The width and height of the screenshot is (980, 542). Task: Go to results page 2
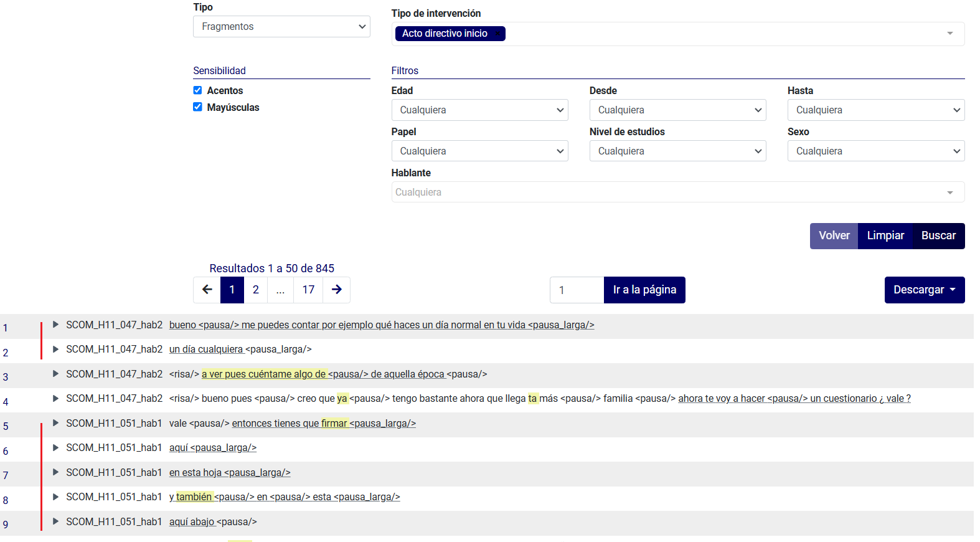[x=255, y=290]
